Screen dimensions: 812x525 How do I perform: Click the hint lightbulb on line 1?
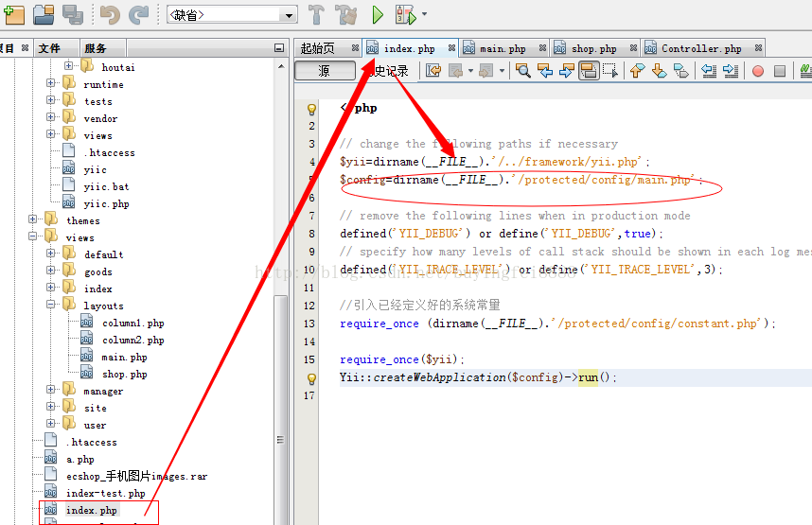point(311,109)
